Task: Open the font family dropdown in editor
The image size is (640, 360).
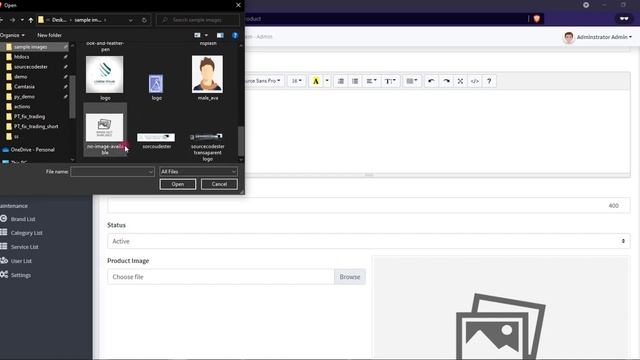Action: tap(263, 81)
